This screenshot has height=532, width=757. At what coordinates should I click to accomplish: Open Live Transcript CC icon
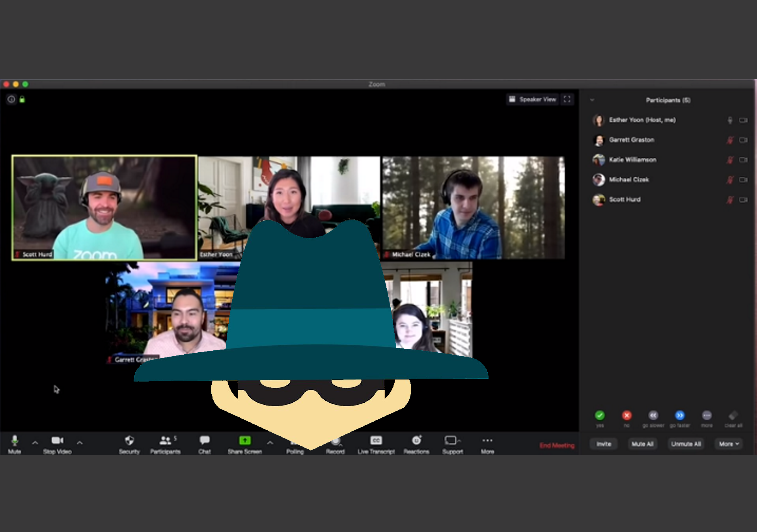(x=376, y=441)
